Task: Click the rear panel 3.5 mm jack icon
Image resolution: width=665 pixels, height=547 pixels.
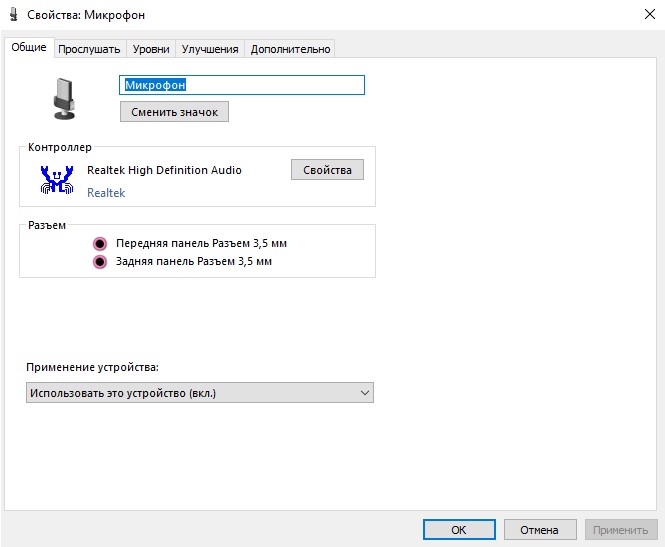Action: (x=99, y=262)
